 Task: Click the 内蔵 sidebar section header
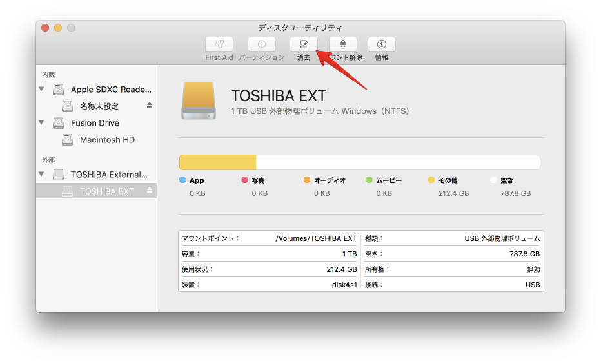coord(48,75)
